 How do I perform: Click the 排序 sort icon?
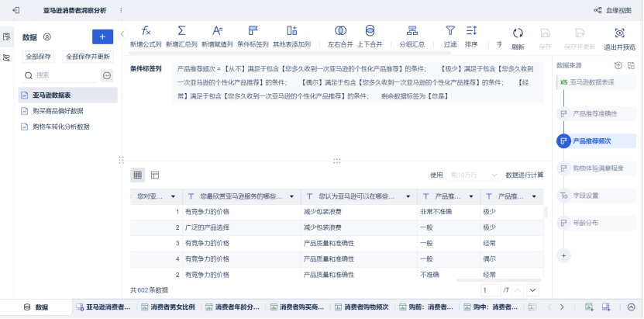471,31
